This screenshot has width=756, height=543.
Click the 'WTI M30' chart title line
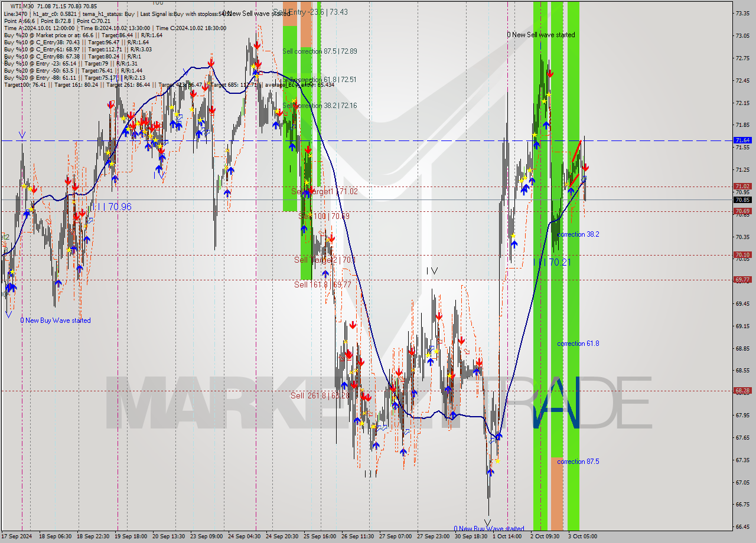(54, 6)
